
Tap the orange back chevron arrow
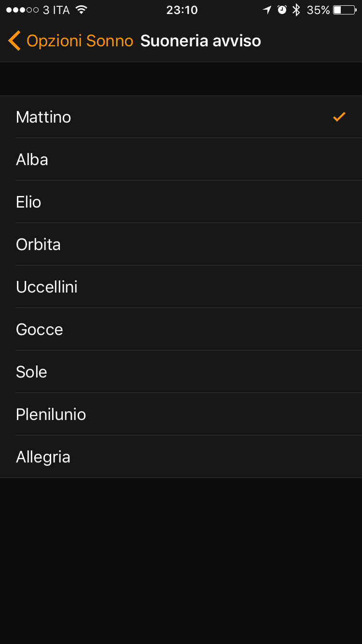(14, 41)
